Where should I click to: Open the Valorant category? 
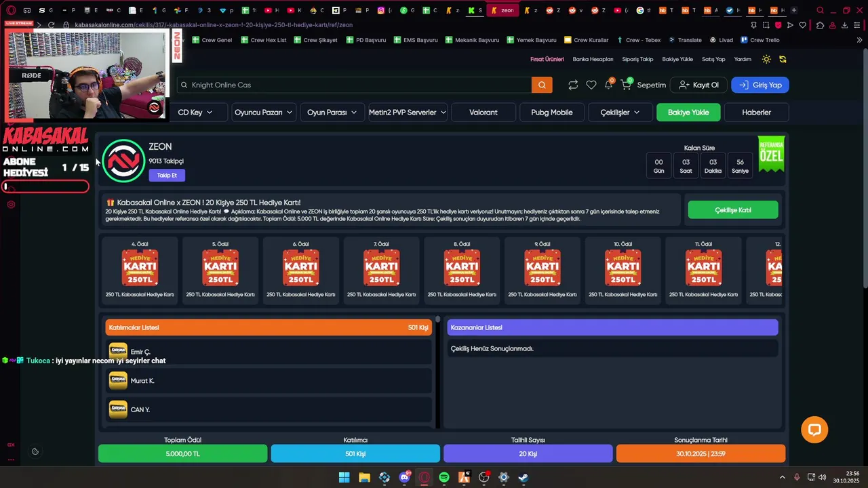[484, 113]
